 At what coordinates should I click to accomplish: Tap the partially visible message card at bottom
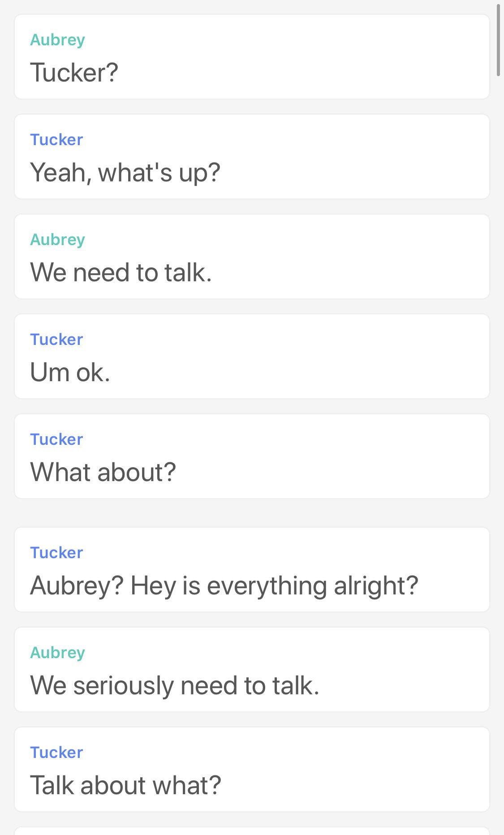[252, 831]
